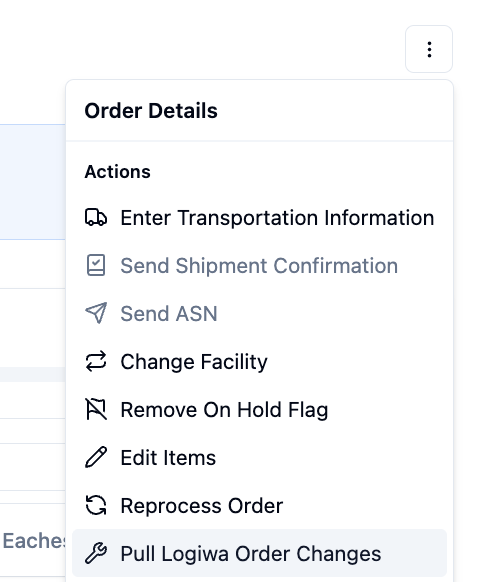The width and height of the screenshot is (498, 582).
Task: Click the Order Details menu header
Action: click(151, 111)
